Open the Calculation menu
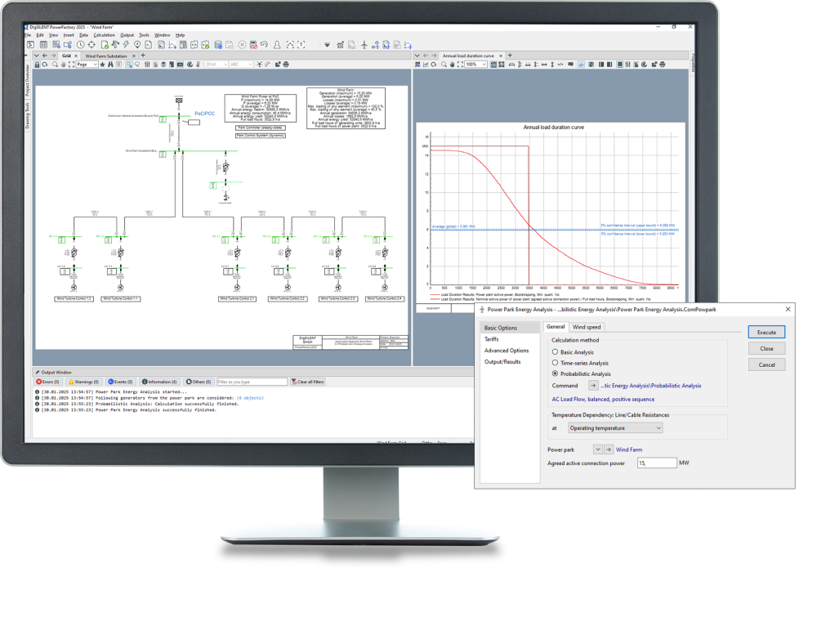 tap(105, 35)
